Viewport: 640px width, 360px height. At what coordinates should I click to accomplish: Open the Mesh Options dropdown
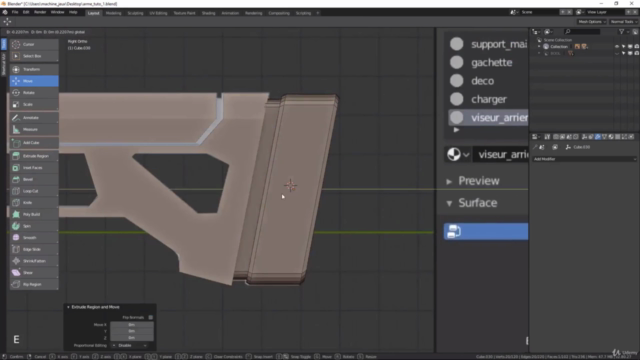click(x=592, y=22)
